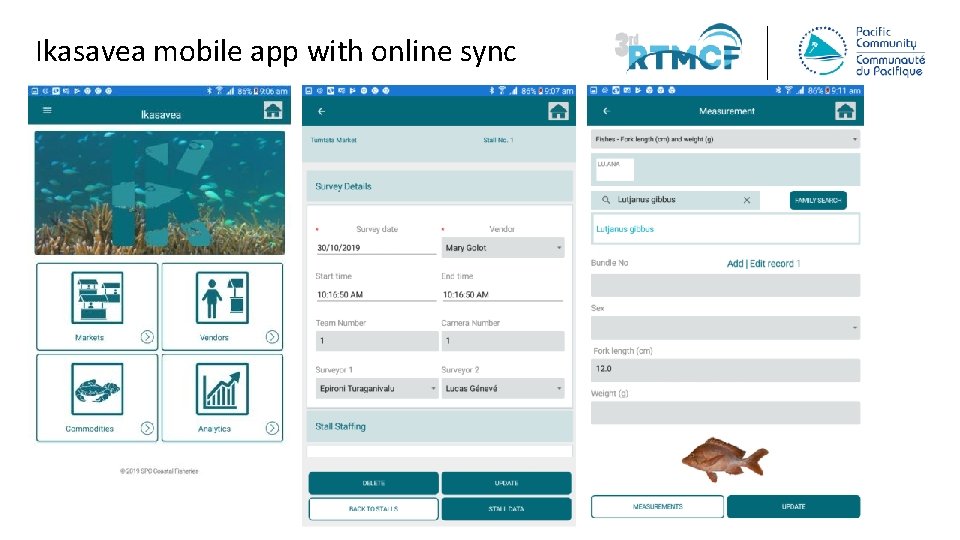Click the Ikasavea title in app bar

point(160,114)
